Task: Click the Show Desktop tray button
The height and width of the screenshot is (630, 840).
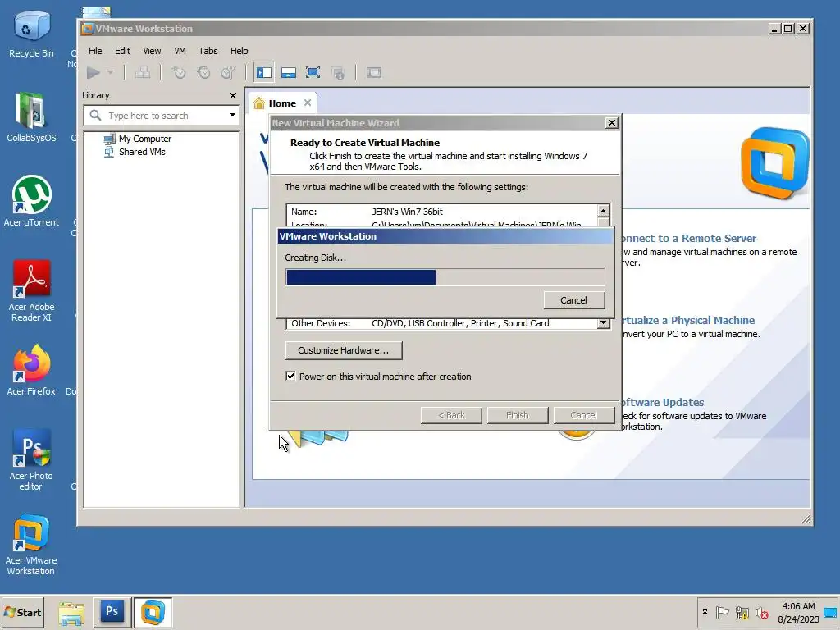Action: [x=831, y=612]
